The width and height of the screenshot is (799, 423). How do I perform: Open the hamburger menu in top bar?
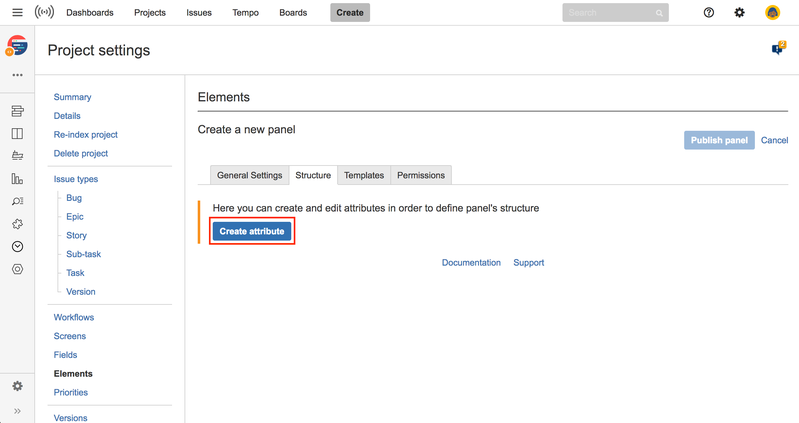pyautogui.click(x=17, y=13)
